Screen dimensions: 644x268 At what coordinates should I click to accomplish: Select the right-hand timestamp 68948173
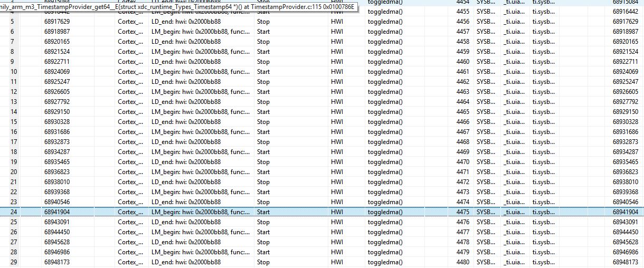[626, 262]
